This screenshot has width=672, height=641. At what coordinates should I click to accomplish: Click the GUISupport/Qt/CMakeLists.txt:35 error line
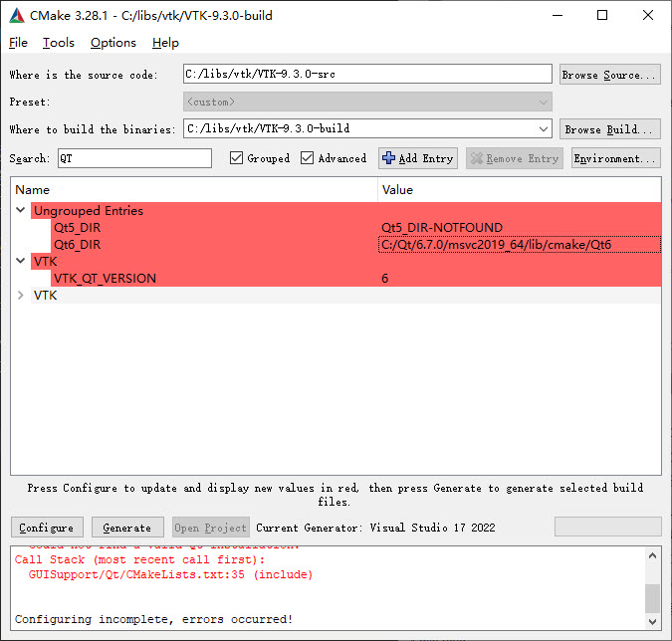tap(170, 574)
